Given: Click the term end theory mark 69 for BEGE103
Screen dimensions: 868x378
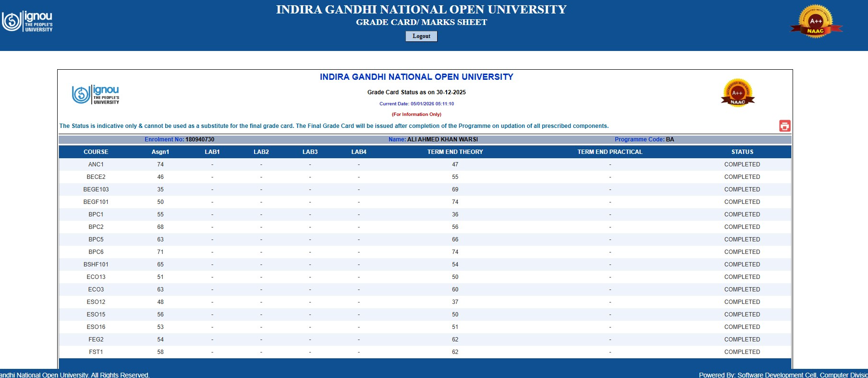Looking at the screenshot, I should coord(455,189).
